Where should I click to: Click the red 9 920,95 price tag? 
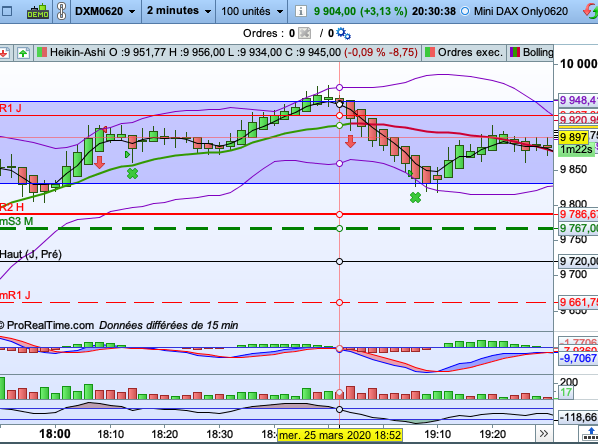coord(579,121)
